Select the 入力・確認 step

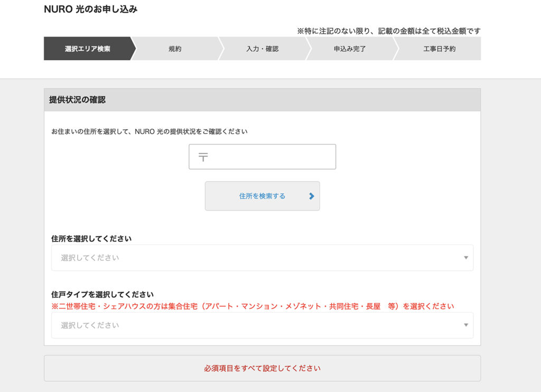(x=262, y=49)
